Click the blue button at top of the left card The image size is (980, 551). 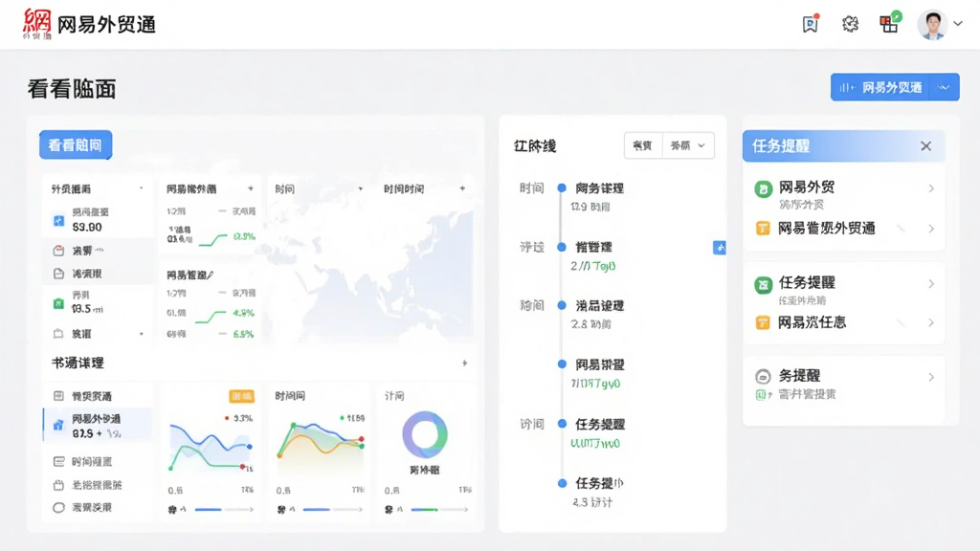coord(76,145)
